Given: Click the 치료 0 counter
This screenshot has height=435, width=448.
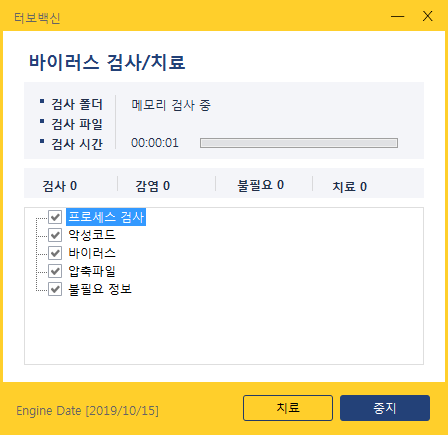Looking at the screenshot, I should point(350,187).
